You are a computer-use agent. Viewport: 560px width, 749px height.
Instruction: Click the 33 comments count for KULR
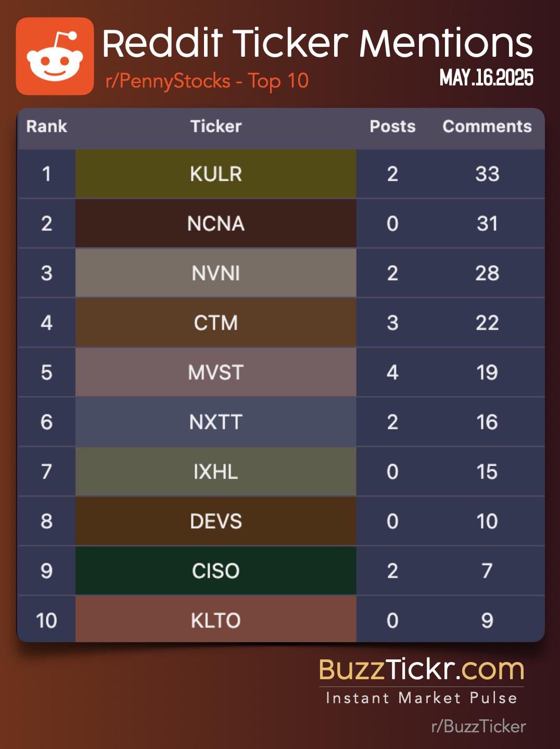pos(487,174)
